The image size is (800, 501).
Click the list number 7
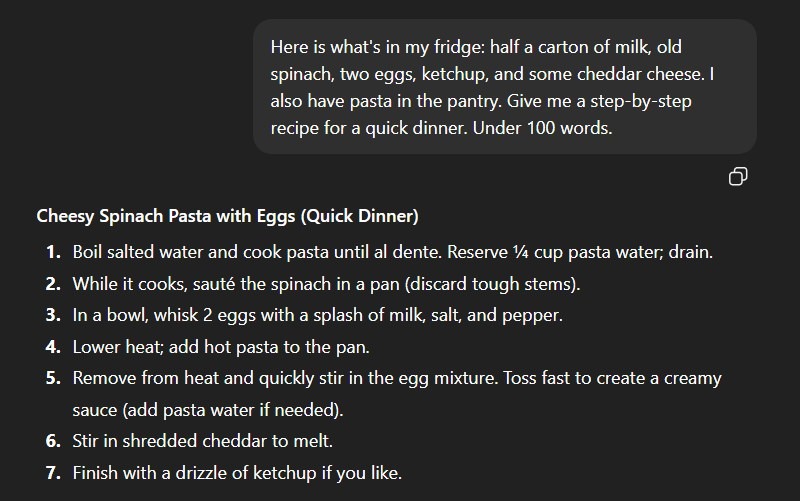(53, 472)
